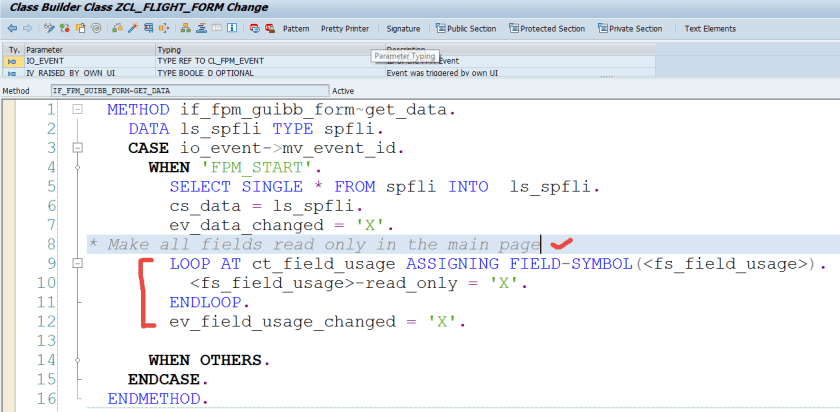Open the Where-Used List icon
This screenshot has width=840, height=412.
click(x=148, y=28)
